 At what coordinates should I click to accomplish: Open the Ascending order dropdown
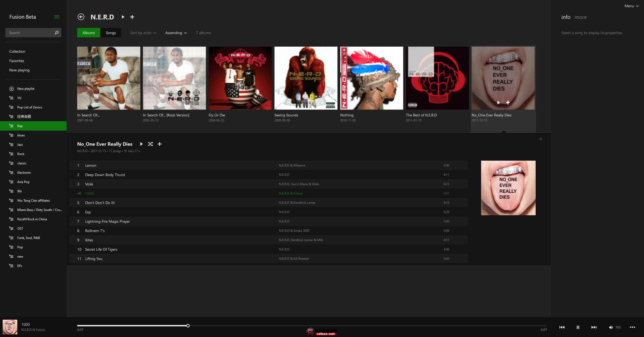176,33
